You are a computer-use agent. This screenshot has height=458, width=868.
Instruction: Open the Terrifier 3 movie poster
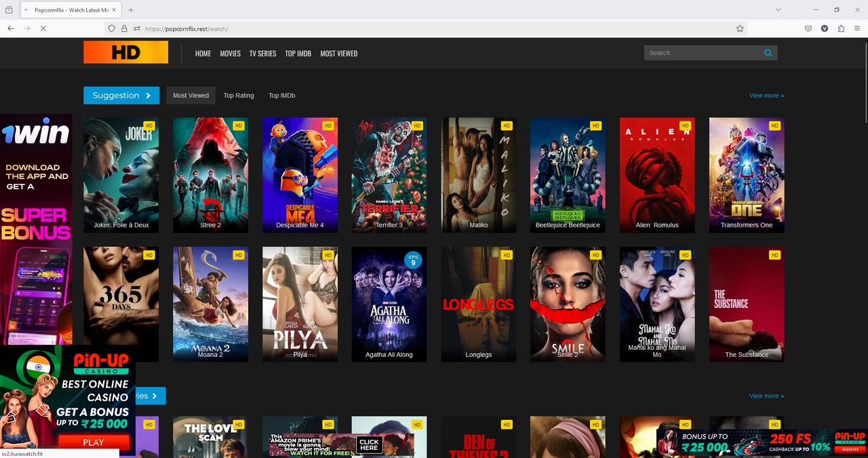coord(389,174)
